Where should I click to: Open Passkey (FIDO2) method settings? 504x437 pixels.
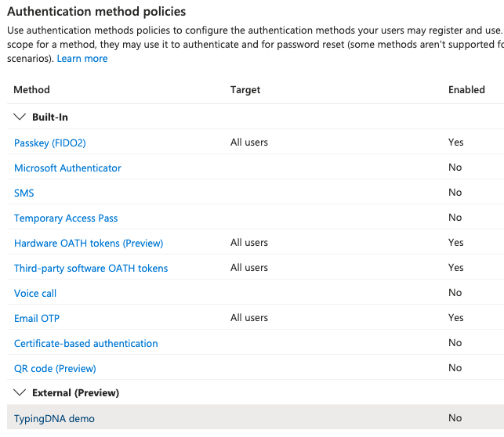click(50, 143)
